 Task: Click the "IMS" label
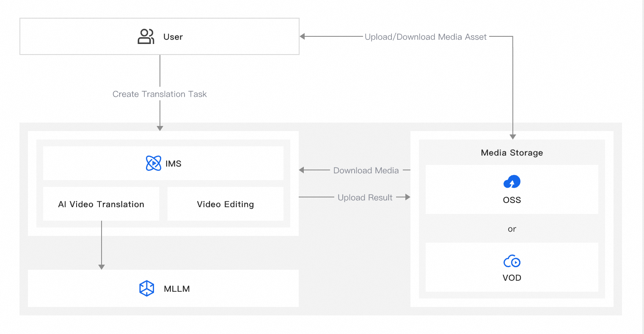(x=173, y=164)
